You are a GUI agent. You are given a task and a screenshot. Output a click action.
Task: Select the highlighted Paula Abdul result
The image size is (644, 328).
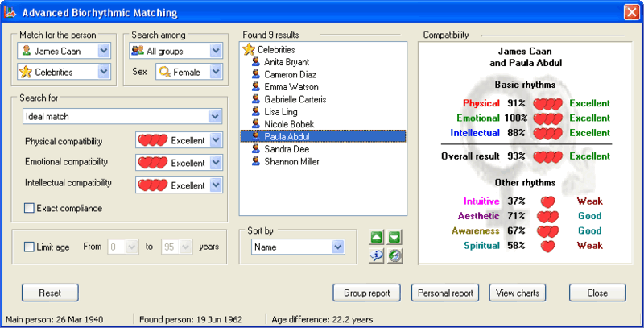click(323, 136)
